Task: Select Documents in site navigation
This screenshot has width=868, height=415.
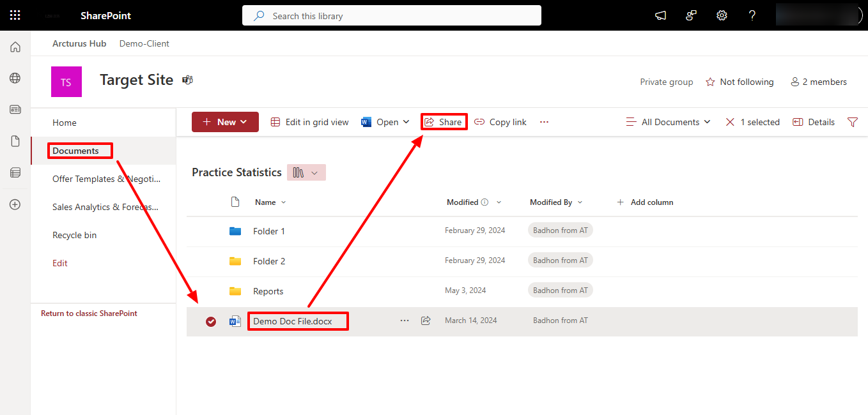Action: pyautogui.click(x=75, y=151)
